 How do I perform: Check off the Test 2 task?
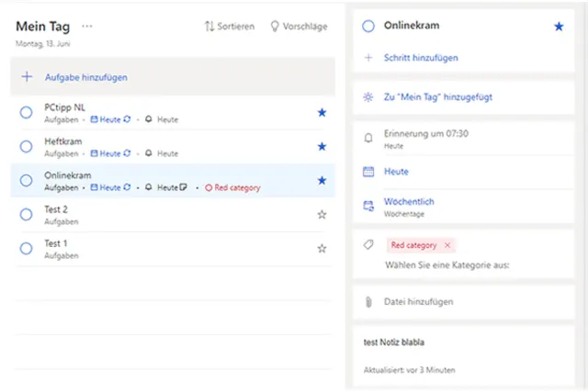coord(26,214)
